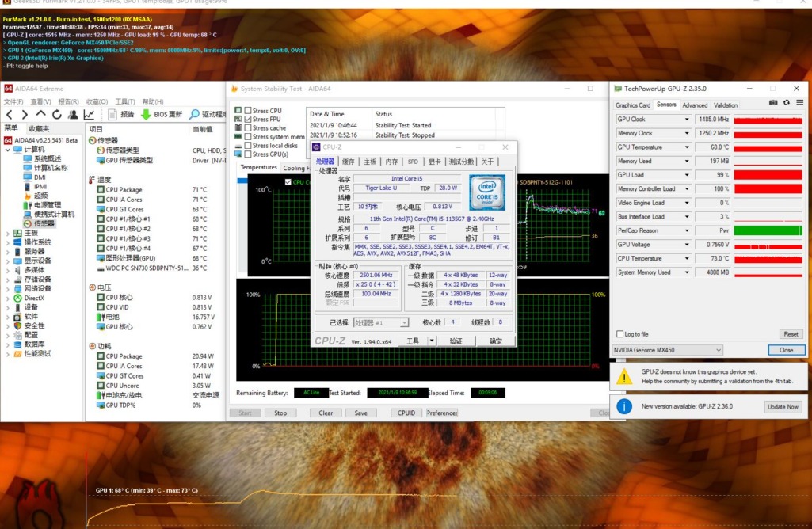Enable Stress local disks checkbox
812x529 pixels.
click(x=248, y=146)
